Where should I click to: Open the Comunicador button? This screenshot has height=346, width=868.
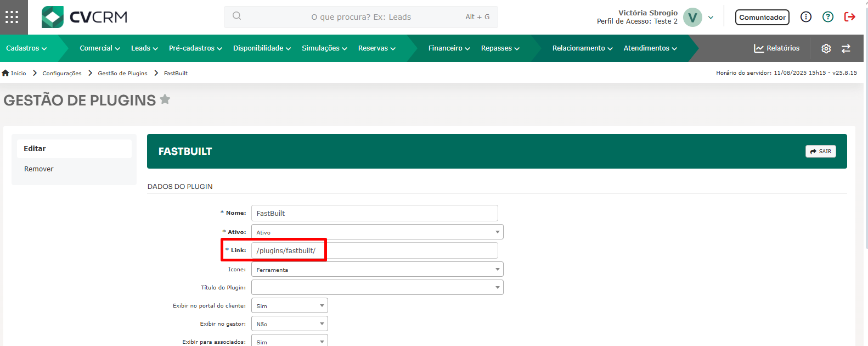click(x=762, y=17)
